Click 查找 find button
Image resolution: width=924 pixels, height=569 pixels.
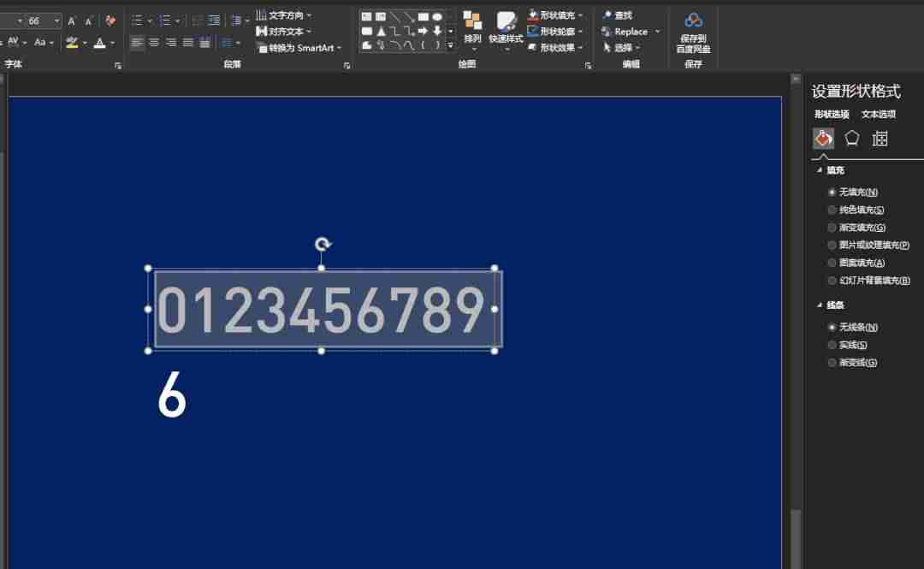click(617, 15)
